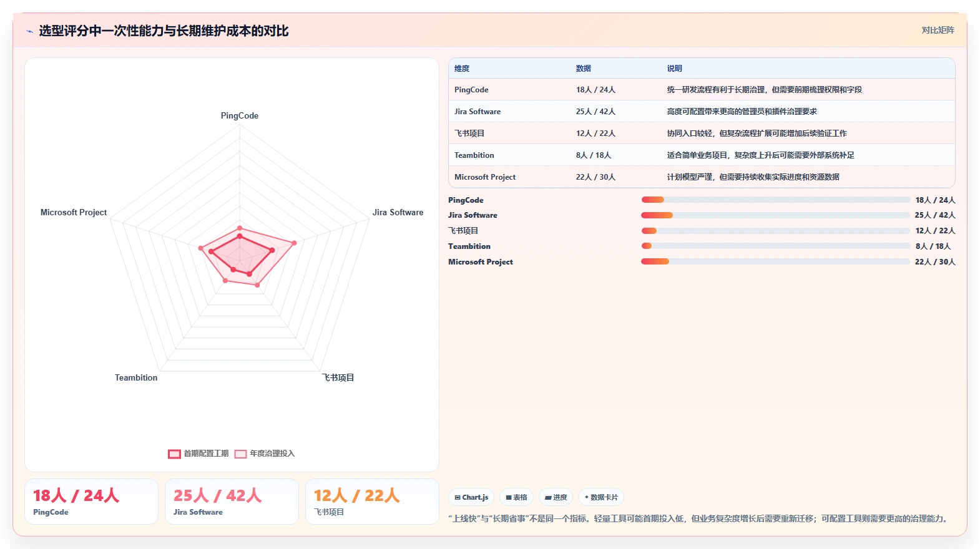
Task: Select the Teambition table row name
Action: (x=474, y=155)
